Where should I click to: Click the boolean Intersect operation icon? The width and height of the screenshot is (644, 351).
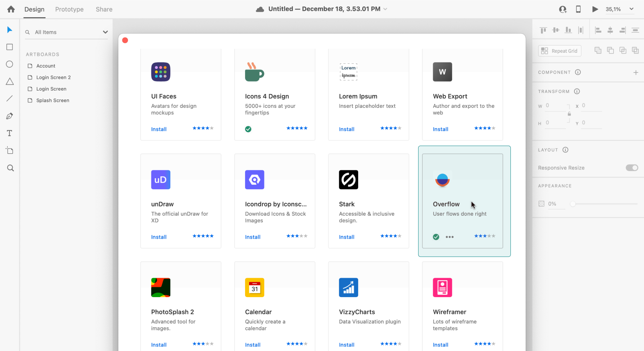(623, 50)
